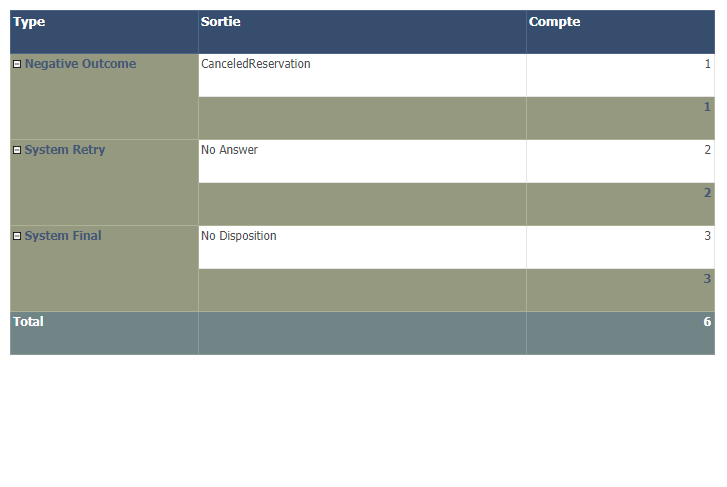The width and height of the screenshot is (727, 487).
Task: Sort by the Compte column header
Action: pos(554,22)
